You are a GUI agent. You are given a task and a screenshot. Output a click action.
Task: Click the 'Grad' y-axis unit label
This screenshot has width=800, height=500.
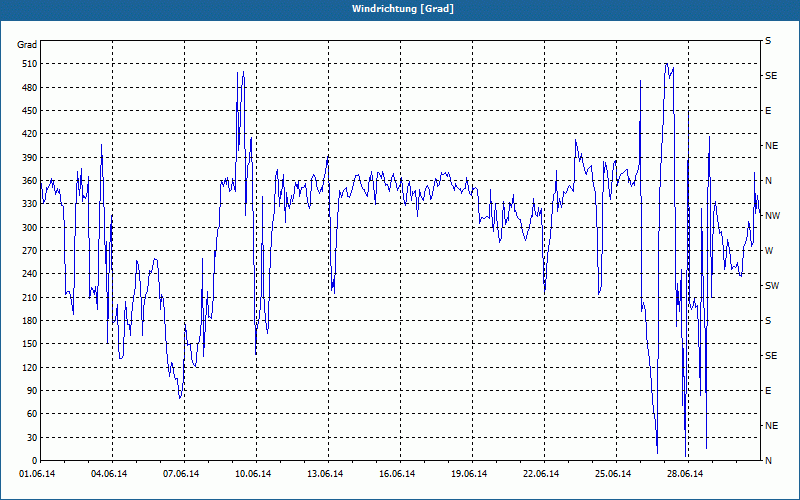coord(27,45)
